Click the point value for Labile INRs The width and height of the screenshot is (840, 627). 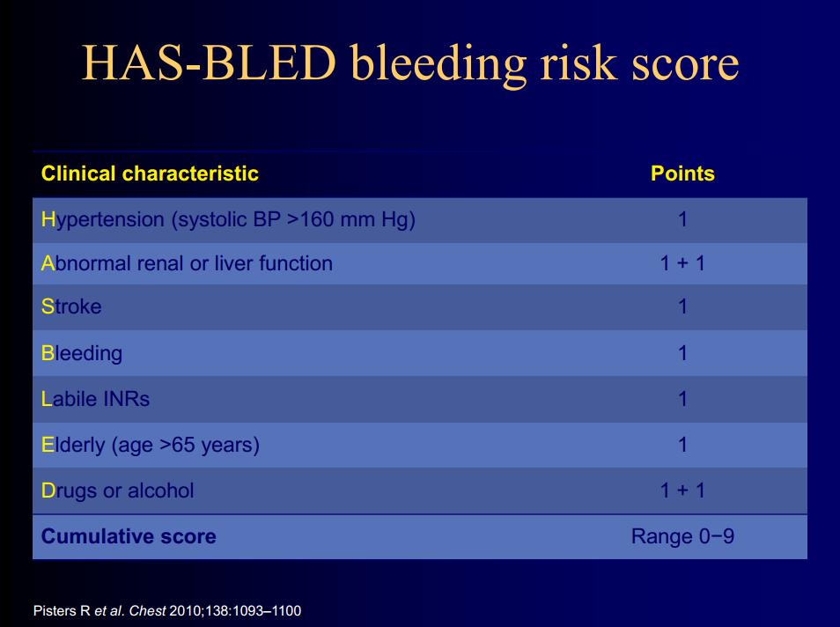682,399
